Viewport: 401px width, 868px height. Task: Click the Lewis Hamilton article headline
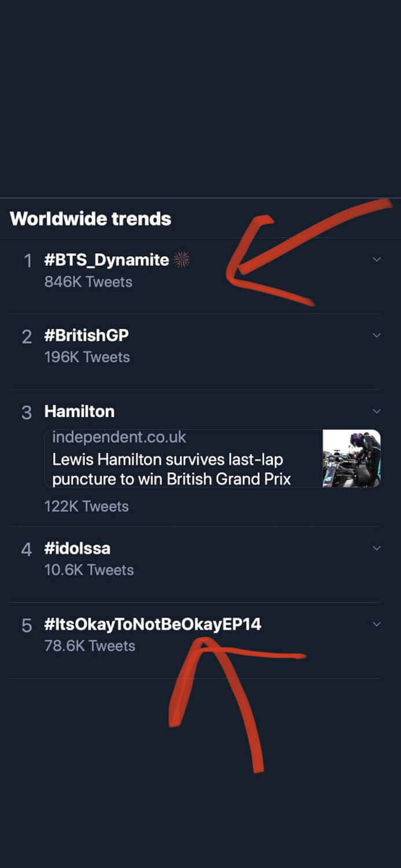[x=168, y=469]
